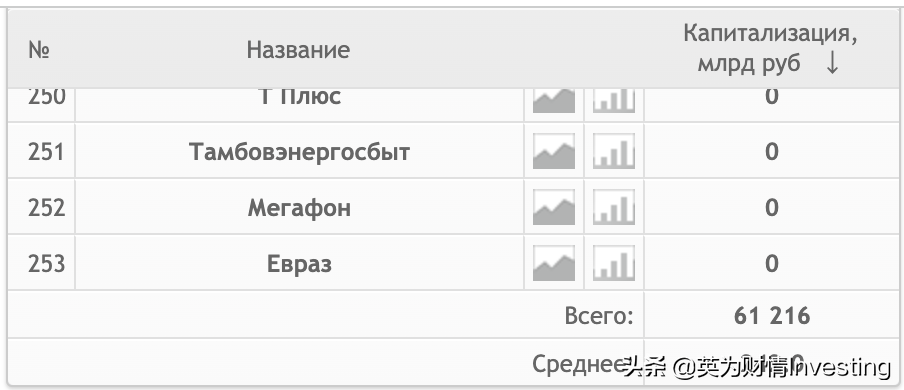
Task: Open bar chart icon for Т Плюс
Action: click(614, 101)
